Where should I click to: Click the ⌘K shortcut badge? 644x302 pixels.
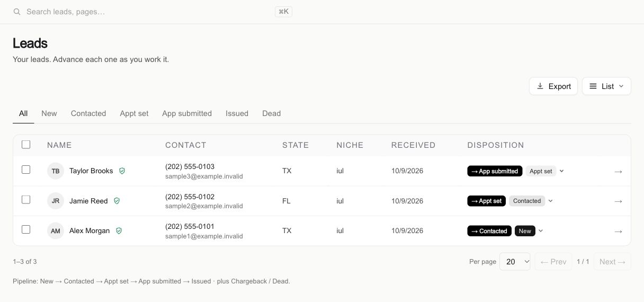pos(283,12)
